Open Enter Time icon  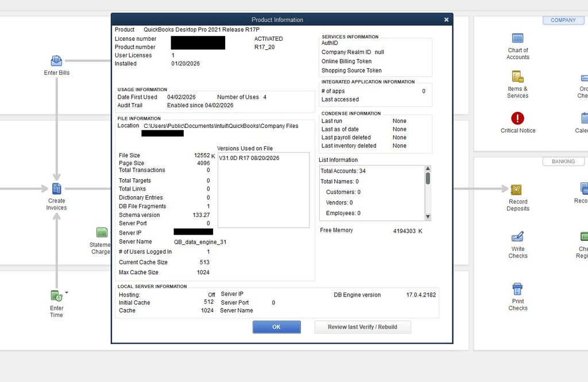(x=57, y=295)
